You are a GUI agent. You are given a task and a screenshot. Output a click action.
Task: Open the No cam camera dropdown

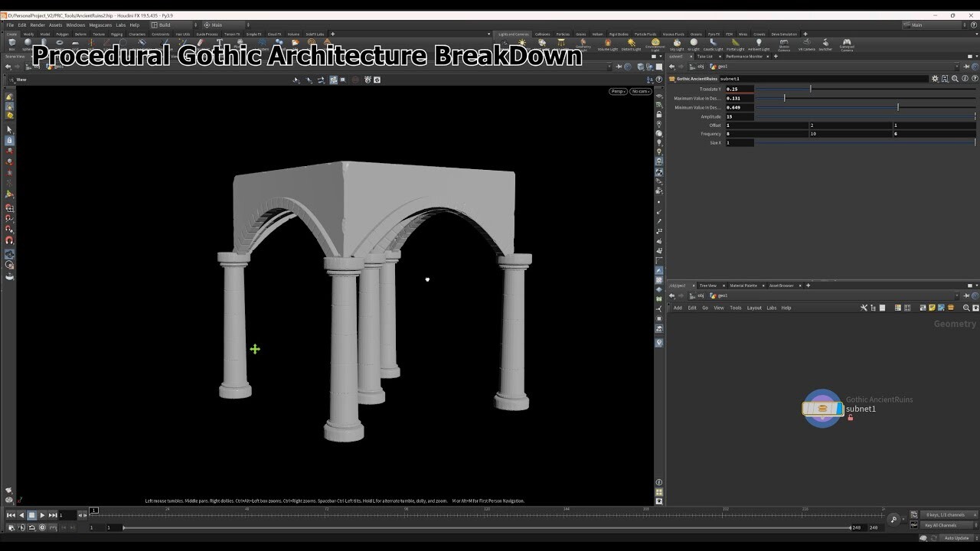click(640, 91)
